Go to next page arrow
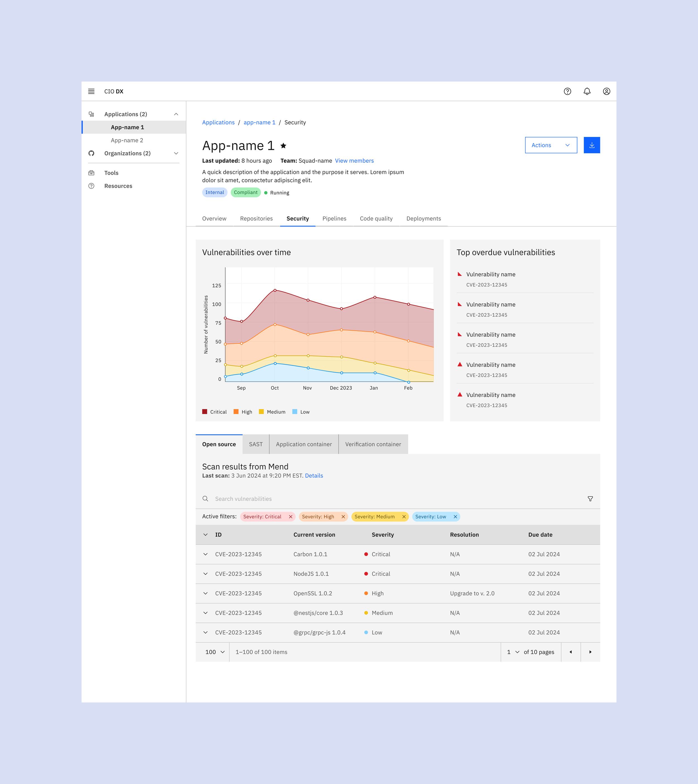698x784 pixels. [x=590, y=652]
